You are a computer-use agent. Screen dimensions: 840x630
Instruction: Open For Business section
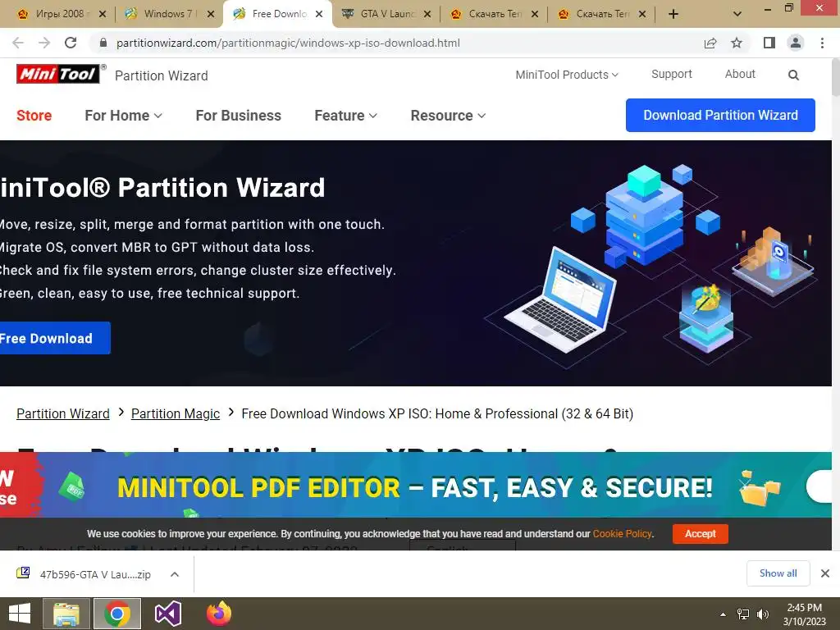coord(238,115)
